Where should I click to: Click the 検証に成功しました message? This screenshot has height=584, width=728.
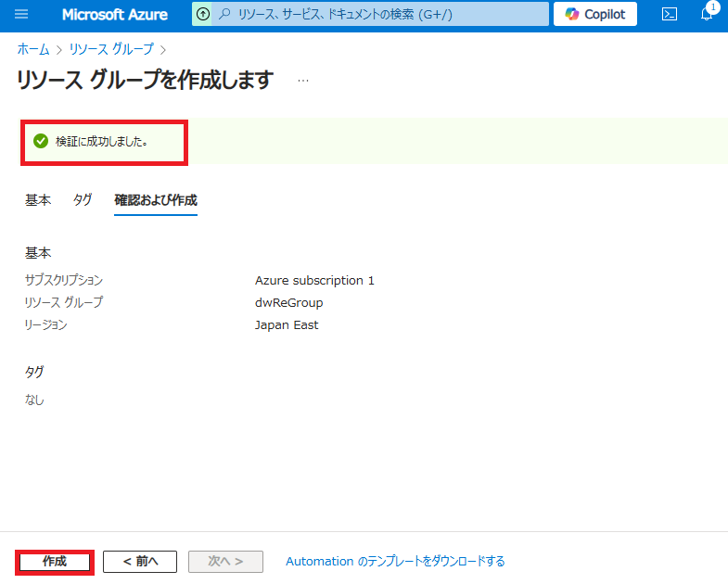(101, 142)
